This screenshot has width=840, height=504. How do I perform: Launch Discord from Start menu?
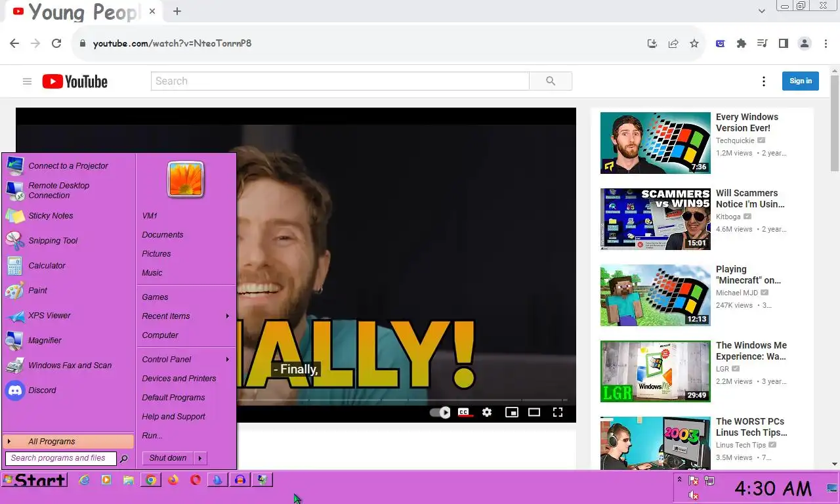[68, 390]
